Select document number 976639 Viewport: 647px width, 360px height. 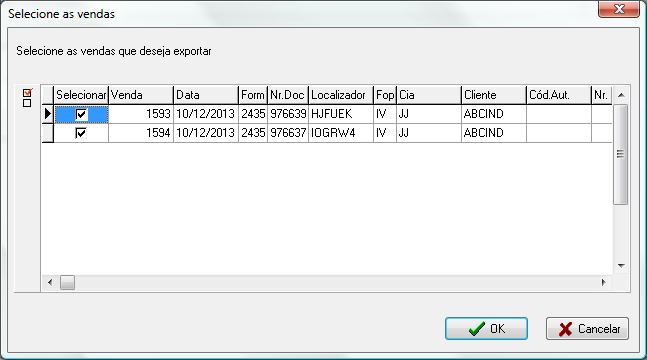pyautogui.click(x=288, y=114)
